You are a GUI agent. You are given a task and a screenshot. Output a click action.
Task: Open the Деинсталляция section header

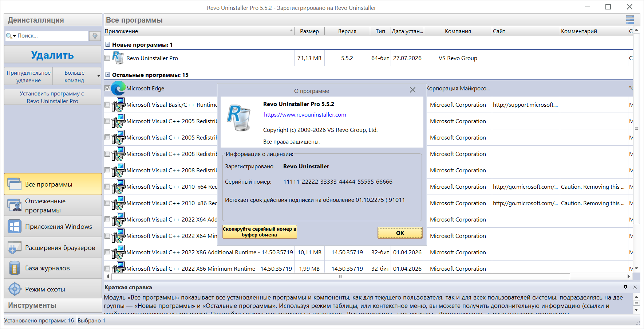(x=53, y=20)
